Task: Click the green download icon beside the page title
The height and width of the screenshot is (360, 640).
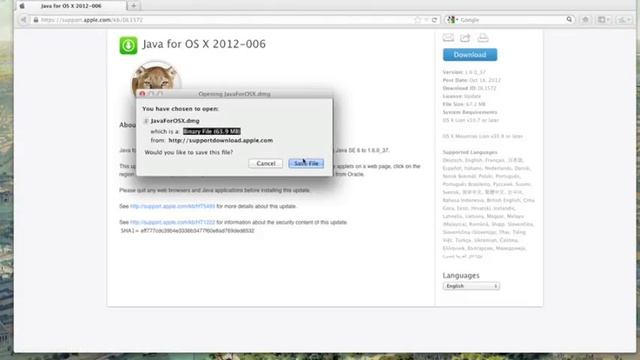Action: [128, 45]
